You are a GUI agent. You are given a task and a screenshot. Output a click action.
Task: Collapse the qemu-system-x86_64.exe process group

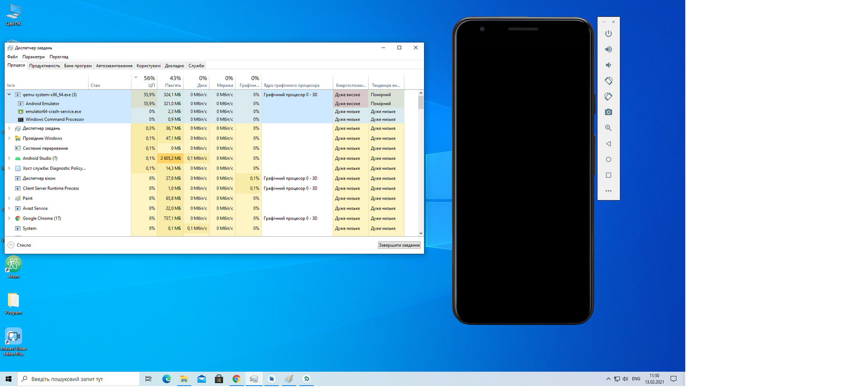click(x=9, y=95)
